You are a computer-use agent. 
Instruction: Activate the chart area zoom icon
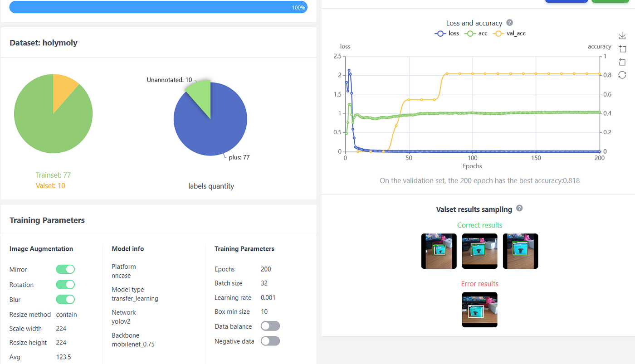point(622,49)
